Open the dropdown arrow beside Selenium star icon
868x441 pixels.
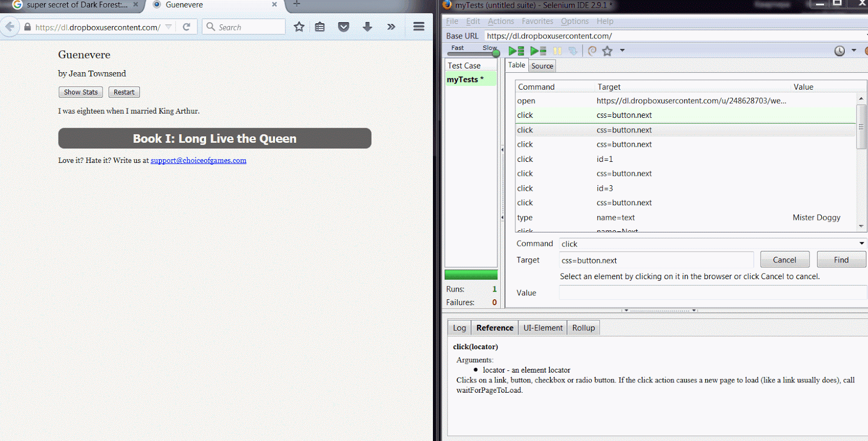(x=622, y=51)
